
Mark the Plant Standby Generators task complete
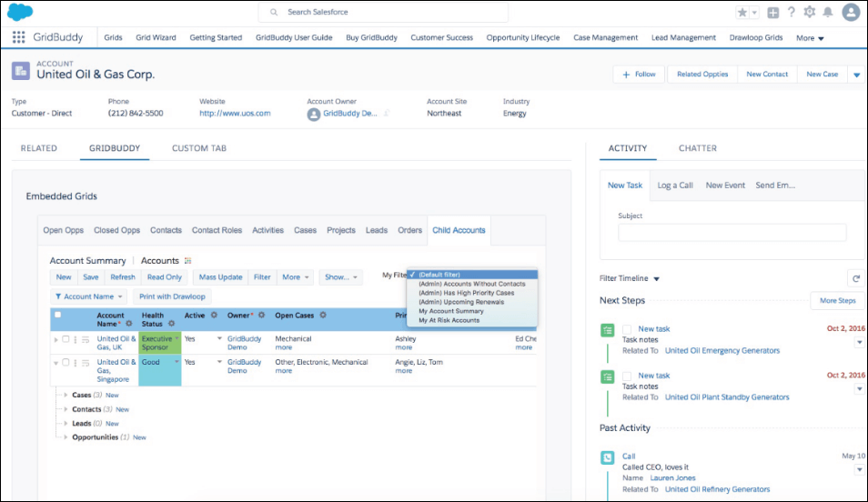click(x=627, y=376)
